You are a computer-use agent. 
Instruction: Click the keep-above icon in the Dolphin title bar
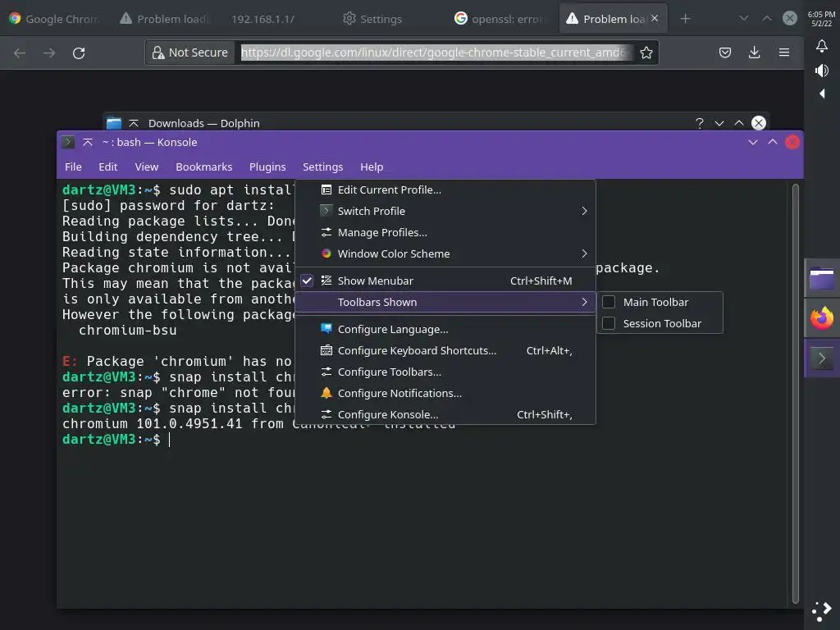click(134, 123)
